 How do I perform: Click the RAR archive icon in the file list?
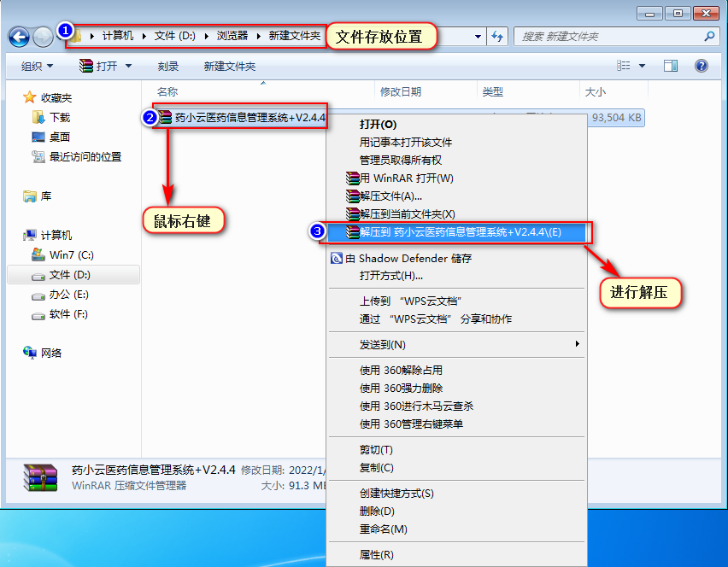click(x=165, y=117)
